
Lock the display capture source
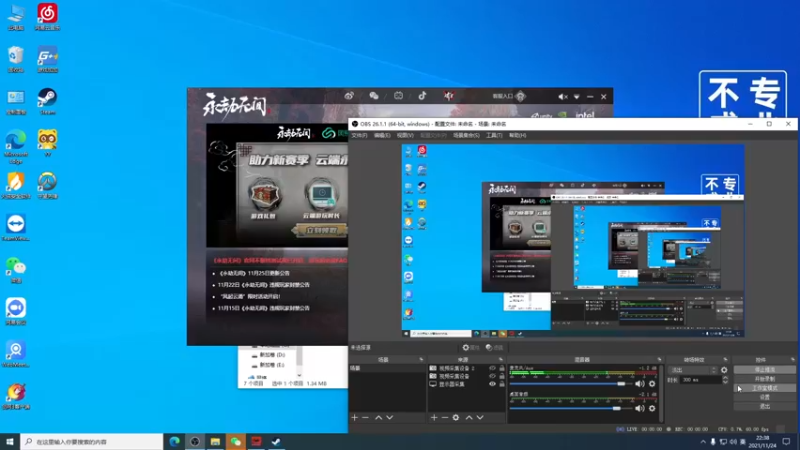click(x=502, y=384)
